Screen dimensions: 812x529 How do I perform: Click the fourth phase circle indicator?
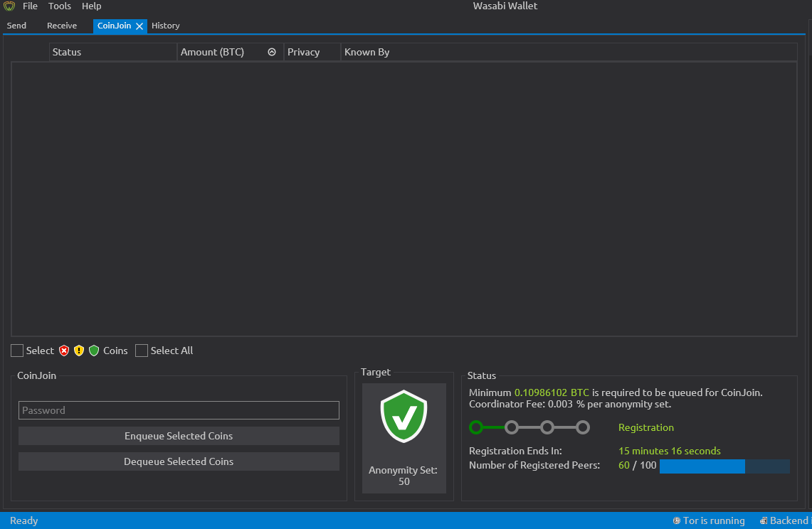583,427
